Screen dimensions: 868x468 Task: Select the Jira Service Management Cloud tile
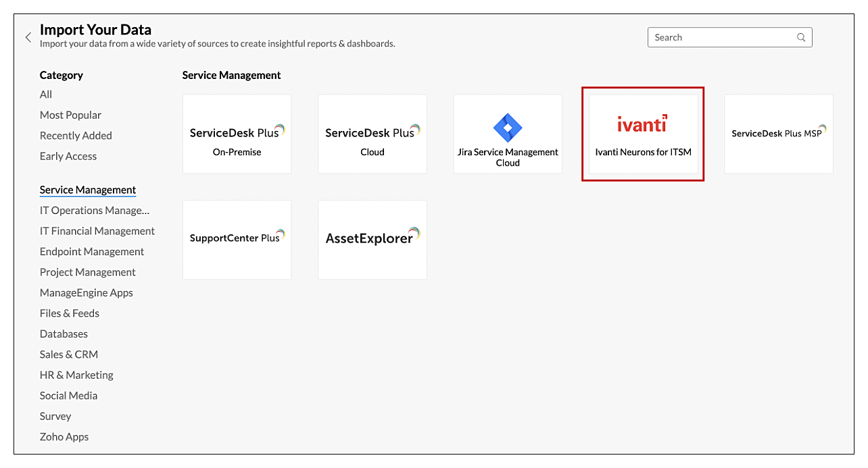[x=508, y=134]
